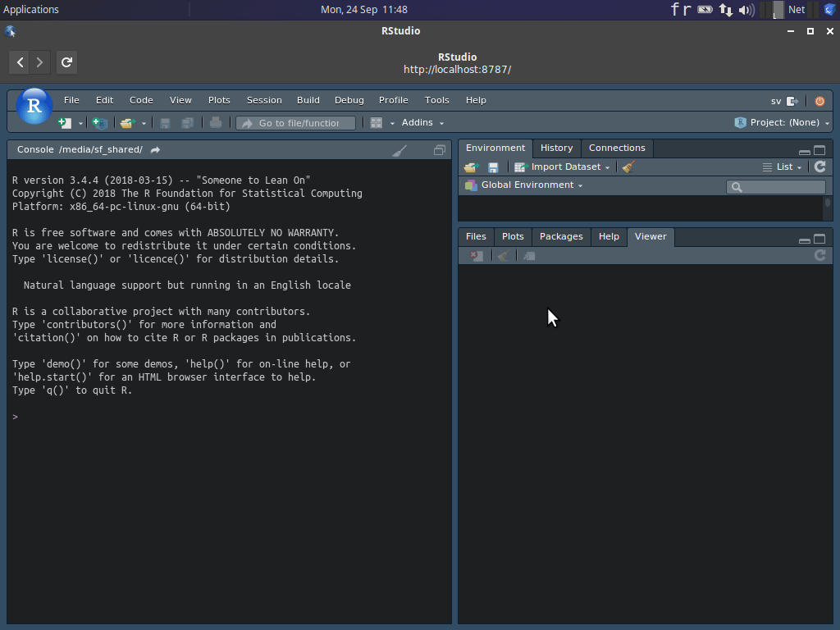Open the Global Environment dropdown

click(x=523, y=185)
